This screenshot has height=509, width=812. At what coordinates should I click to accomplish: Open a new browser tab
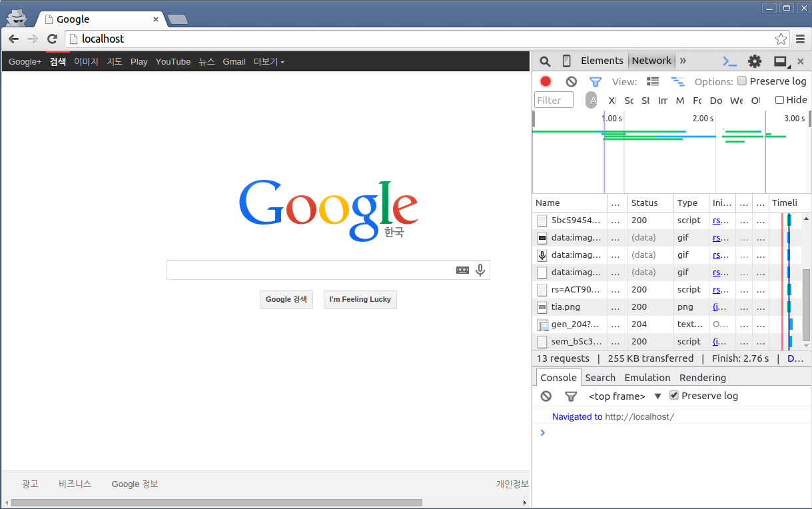pyautogui.click(x=177, y=19)
